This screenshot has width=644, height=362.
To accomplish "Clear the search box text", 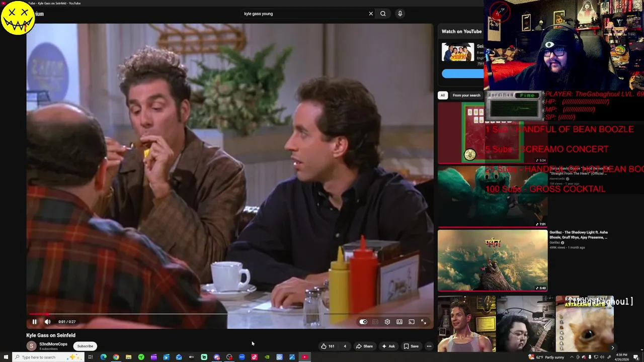I will click(x=371, y=14).
